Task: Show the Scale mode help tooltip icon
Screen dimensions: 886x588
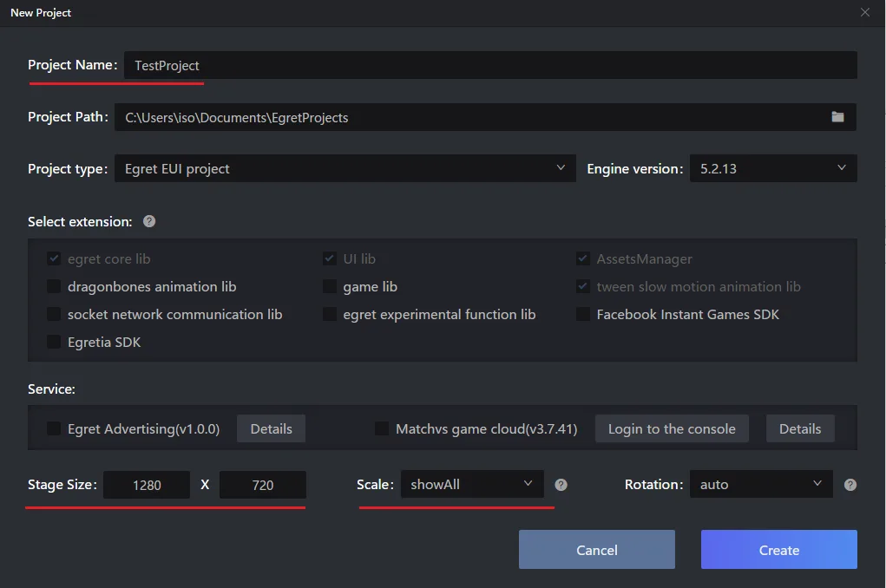Action: pos(561,485)
